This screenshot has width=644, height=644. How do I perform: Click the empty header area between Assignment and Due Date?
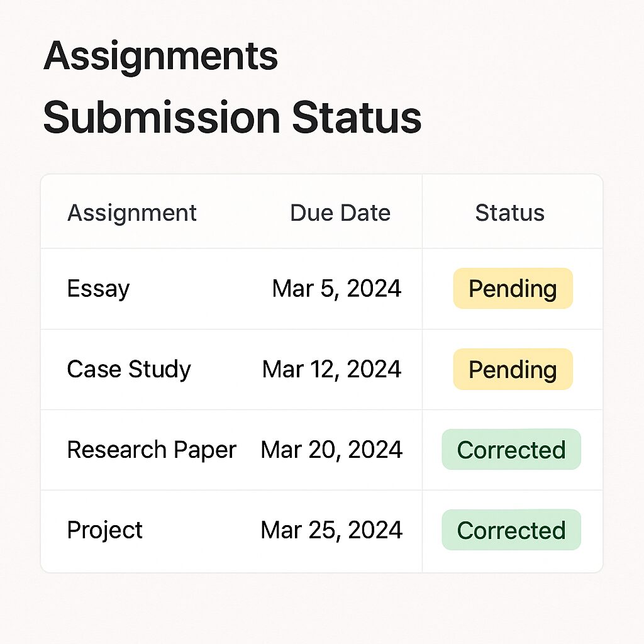[x=243, y=213]
